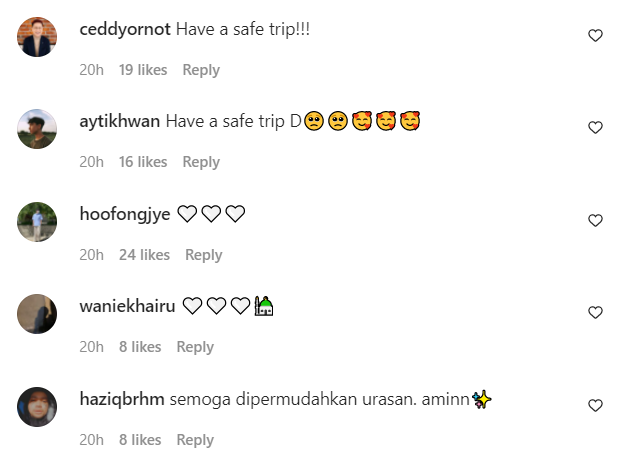This screenshot has width=620, height=469.
Task: Reply to hoofongjye's hearts comment
Action: click(204, 255)
